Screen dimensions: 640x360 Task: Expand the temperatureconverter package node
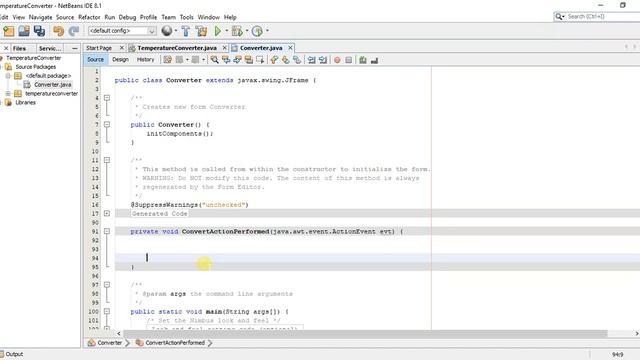[8, 93]
